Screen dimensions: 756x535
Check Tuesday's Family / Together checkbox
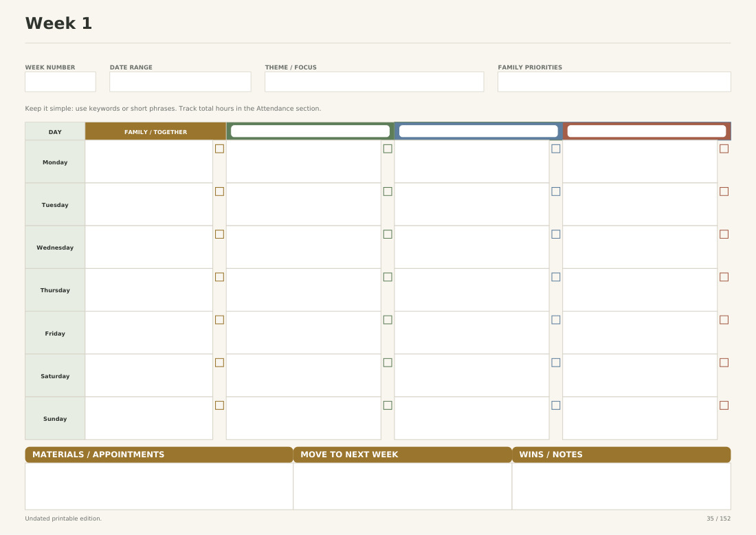219,192
